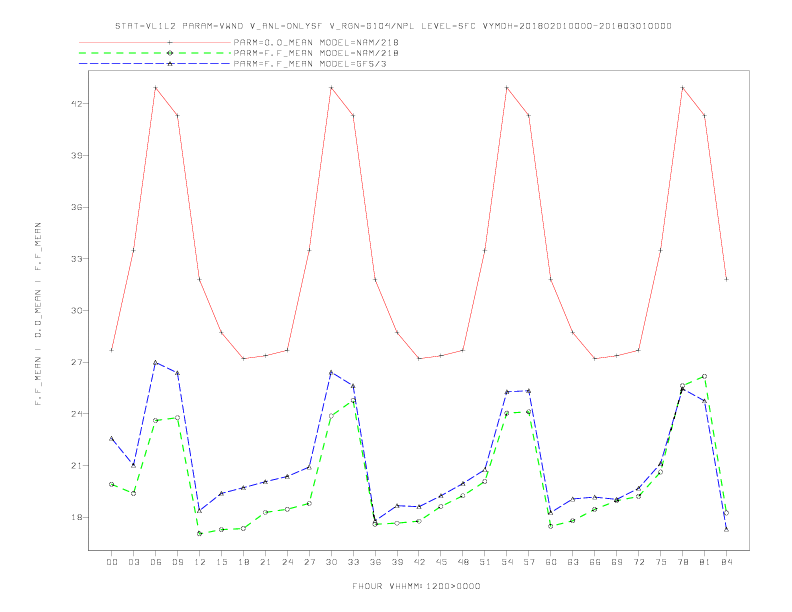Click the red line peak at forecast hour 06
Screen dimensions: 792x612
pos(156,88)
